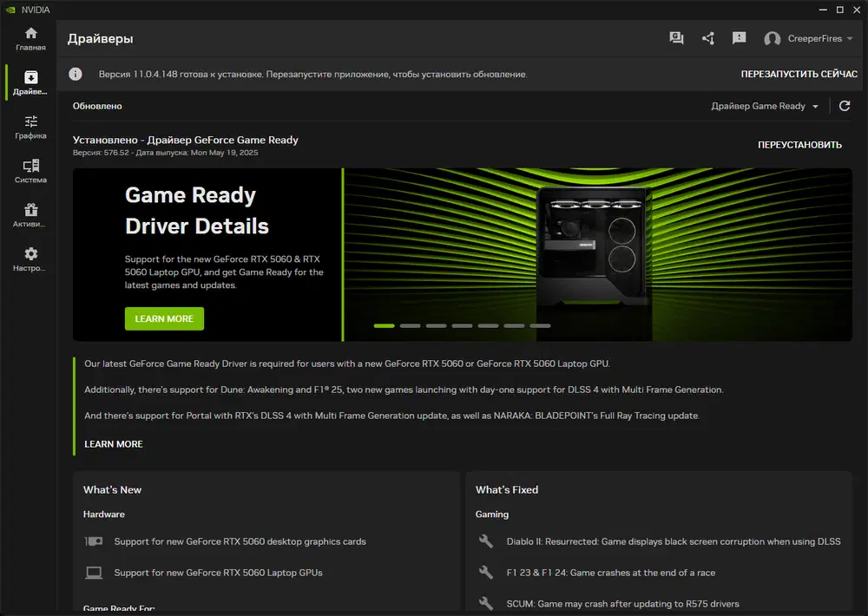
Task: Open the Драйвер Game Ready dropdown
Action: point(765,106)
